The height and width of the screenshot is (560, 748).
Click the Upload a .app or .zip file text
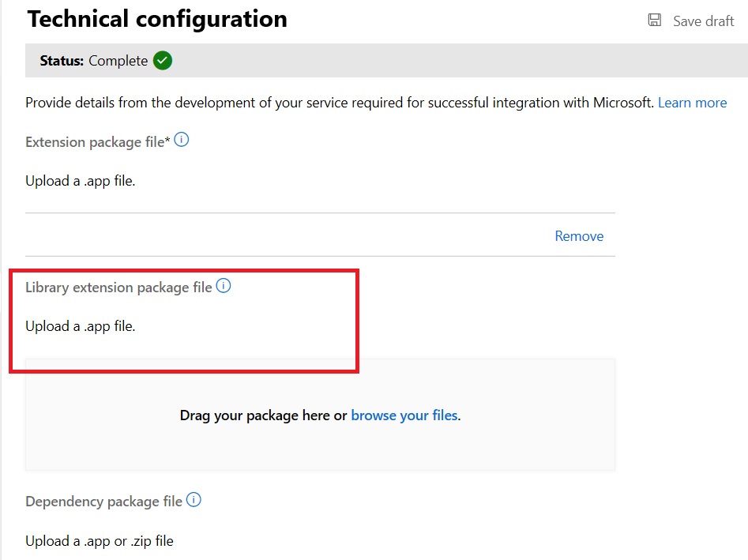[x=99, y=541]
